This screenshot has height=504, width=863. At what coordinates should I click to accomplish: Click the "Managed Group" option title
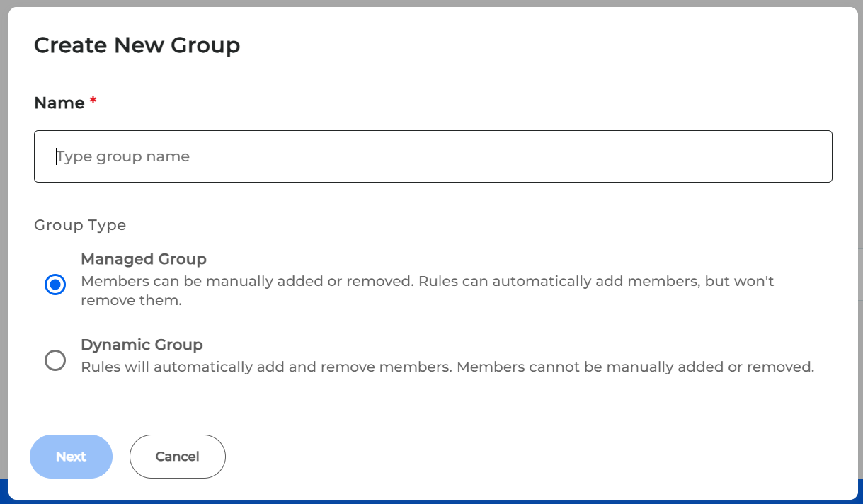tap(144, 259)
